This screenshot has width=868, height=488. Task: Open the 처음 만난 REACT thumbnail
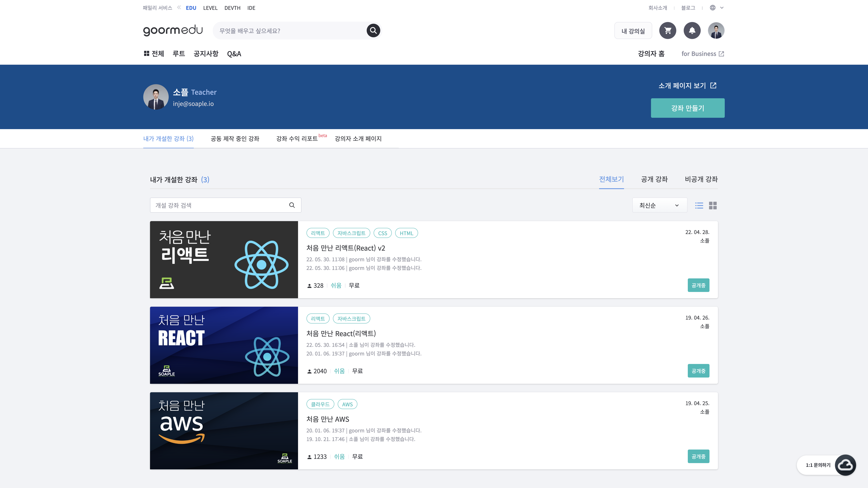(x=224, y=345)
